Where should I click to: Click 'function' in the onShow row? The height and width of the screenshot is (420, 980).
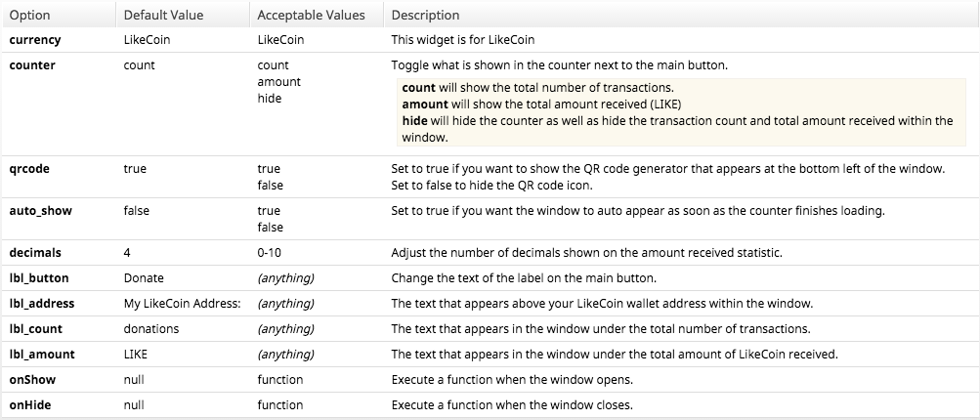coord(280,379)
